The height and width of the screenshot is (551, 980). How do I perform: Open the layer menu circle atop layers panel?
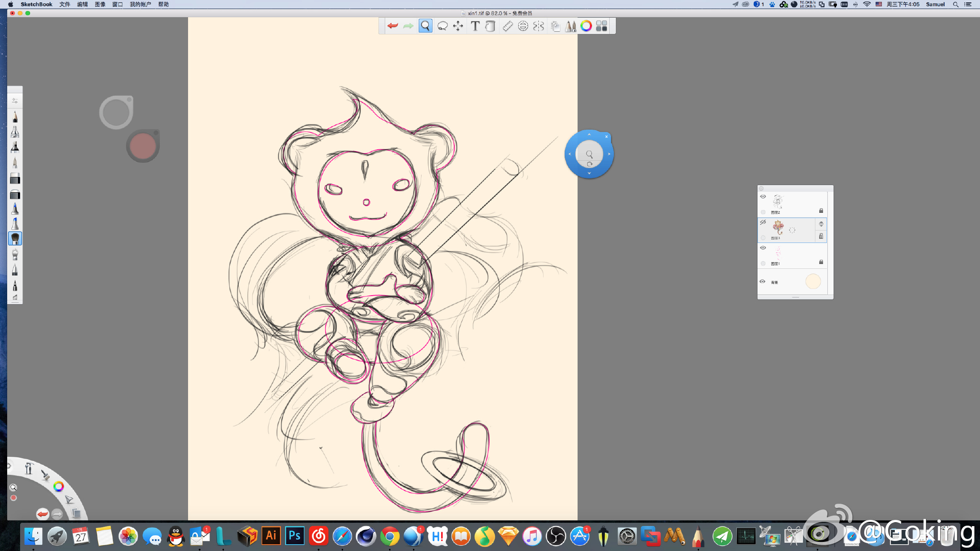(x=761, y=188)
